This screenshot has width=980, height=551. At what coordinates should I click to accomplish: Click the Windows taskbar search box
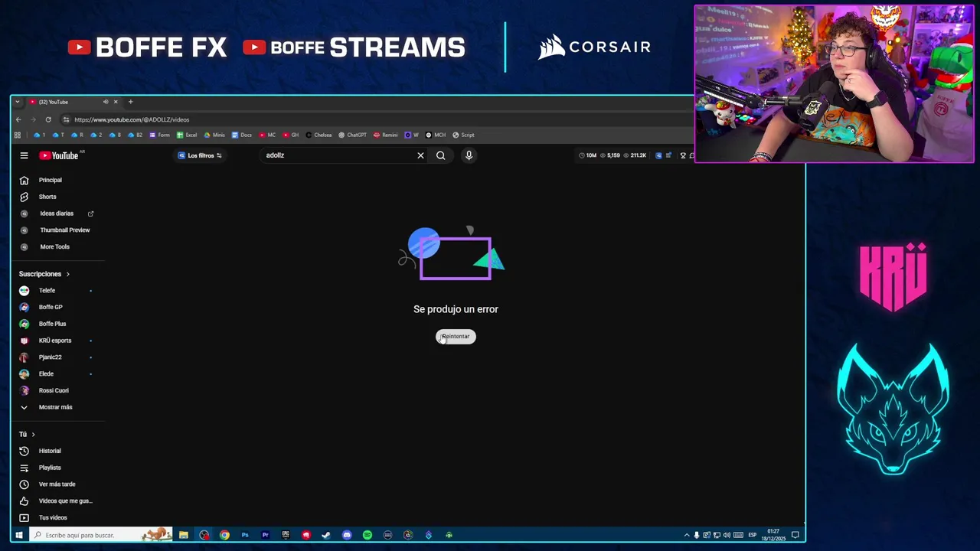100,535
